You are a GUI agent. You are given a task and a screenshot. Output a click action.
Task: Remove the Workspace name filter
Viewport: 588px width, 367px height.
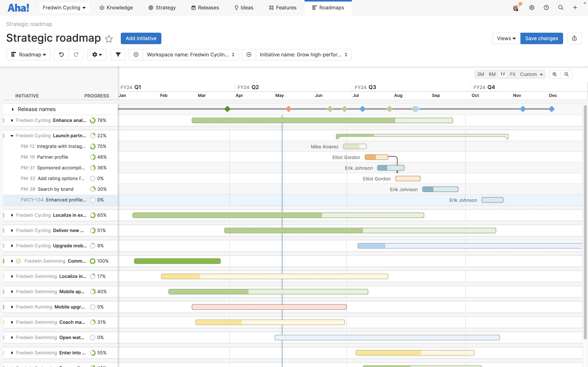pyautogui.click(x=136, y=55)
